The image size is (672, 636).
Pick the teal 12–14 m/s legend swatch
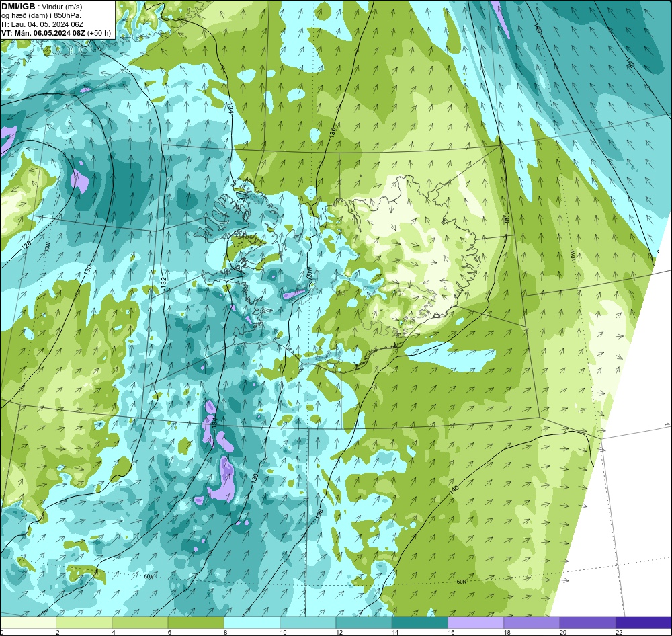tap(364, 622)
